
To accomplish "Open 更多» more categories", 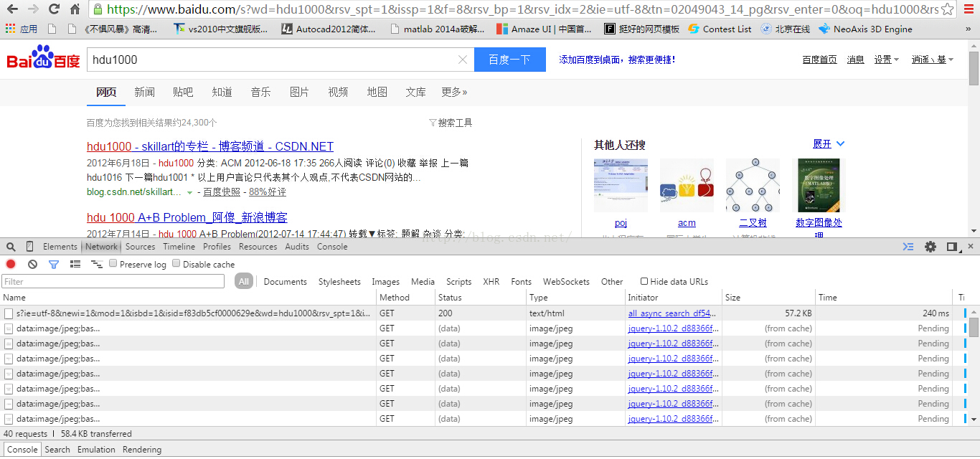I will point(454,92).
